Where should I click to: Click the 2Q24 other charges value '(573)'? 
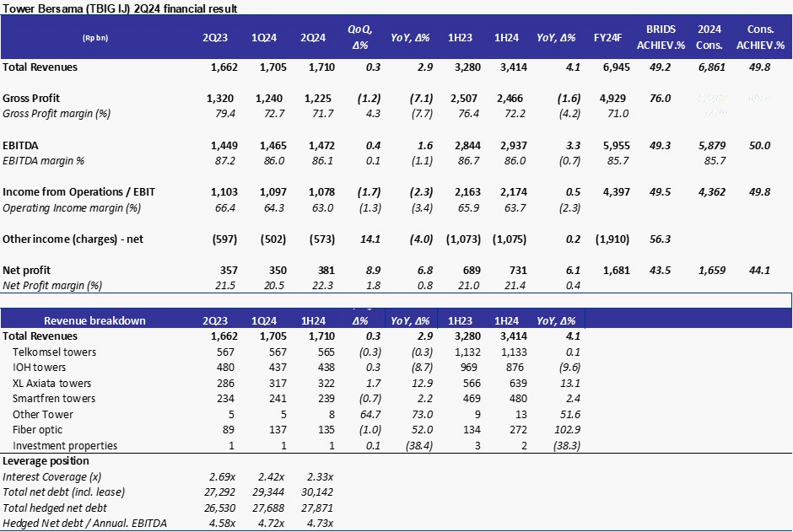[322, 239]
